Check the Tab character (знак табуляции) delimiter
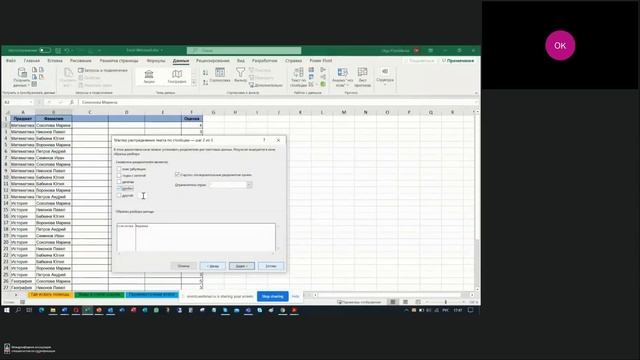This screenshot has width=640, height=360. point(119,169)
